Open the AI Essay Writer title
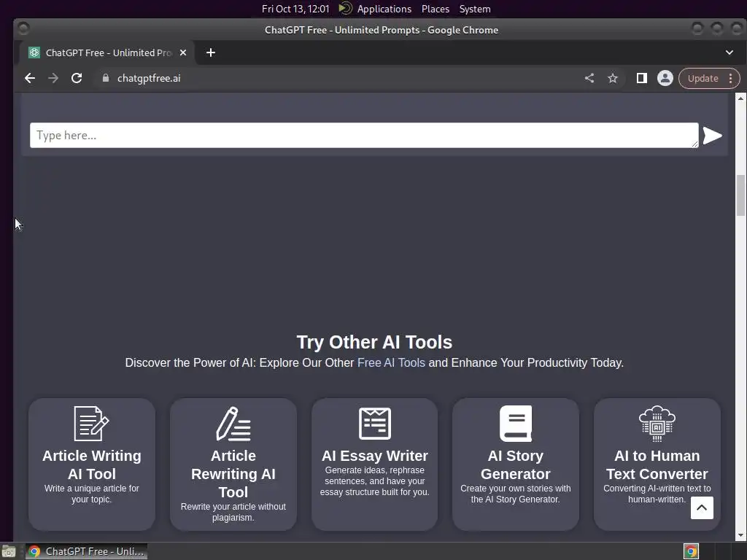The width and height of the screenshot is (747, 560). [x=374, y=456]
